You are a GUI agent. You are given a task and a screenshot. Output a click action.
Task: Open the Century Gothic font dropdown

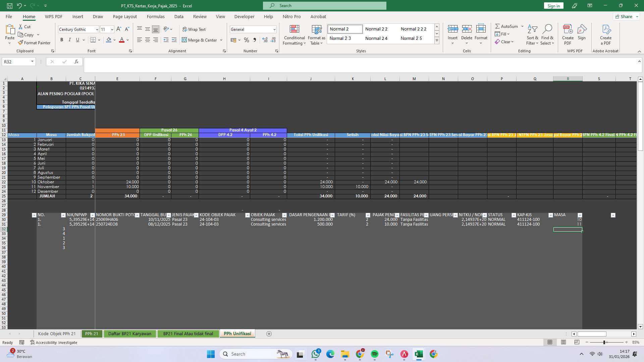[97, 29]
